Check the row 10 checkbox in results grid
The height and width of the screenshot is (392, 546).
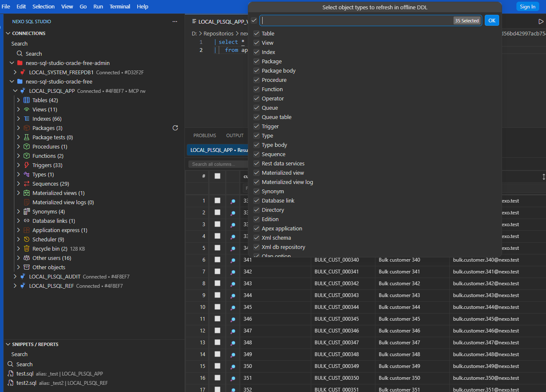pyautogui.click(x=217, y=307)
